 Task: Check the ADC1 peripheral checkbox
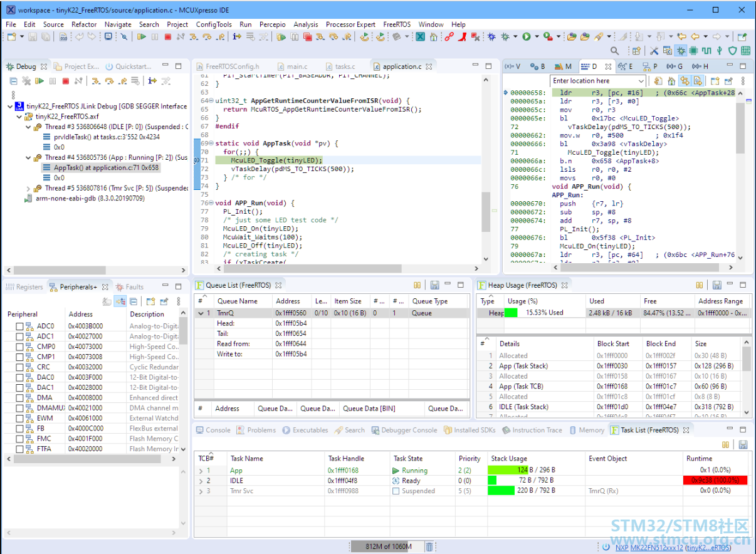(19, 337)
